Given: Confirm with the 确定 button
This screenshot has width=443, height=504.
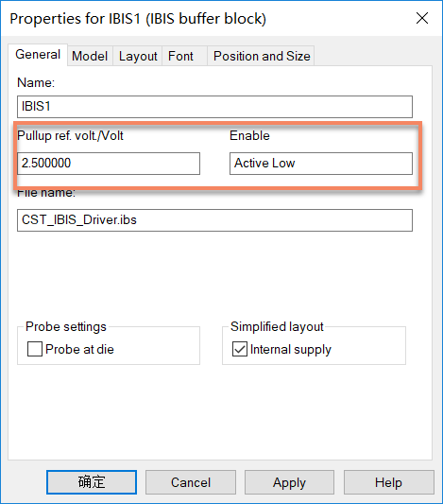Looking at the screenshot, I should coord(92,482).
